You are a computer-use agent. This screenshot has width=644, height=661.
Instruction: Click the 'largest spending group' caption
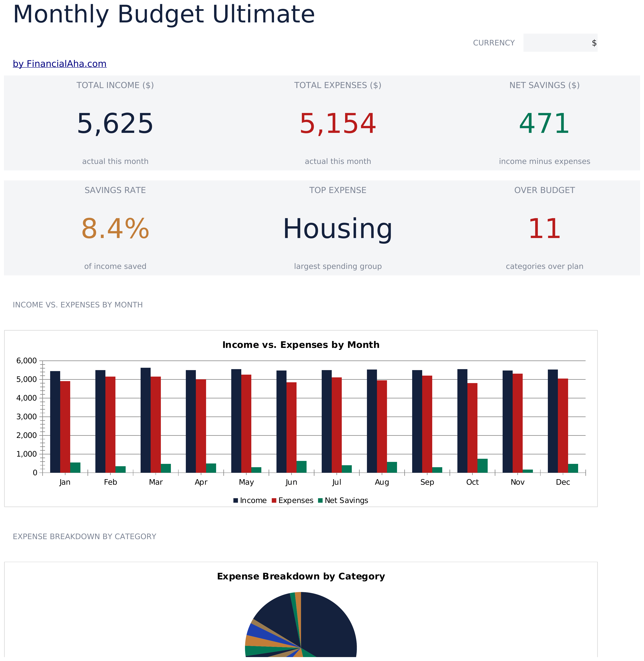coord(338,266)
